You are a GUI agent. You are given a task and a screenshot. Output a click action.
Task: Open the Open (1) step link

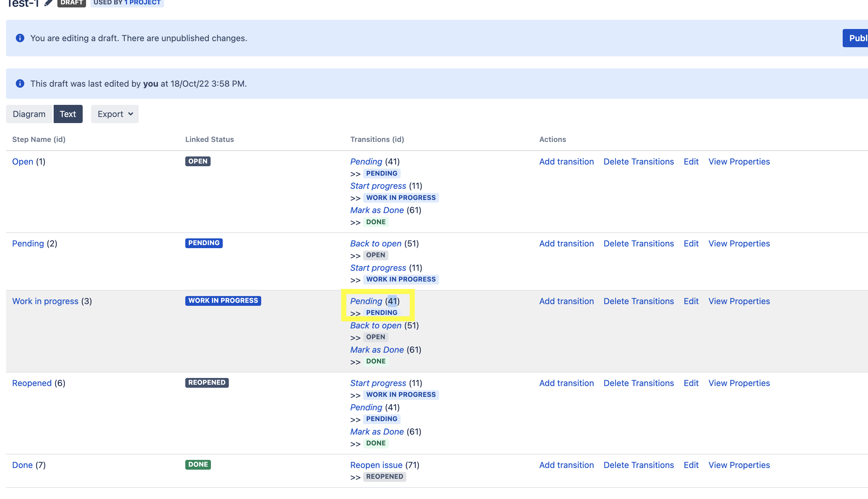[x=23, y=162]
